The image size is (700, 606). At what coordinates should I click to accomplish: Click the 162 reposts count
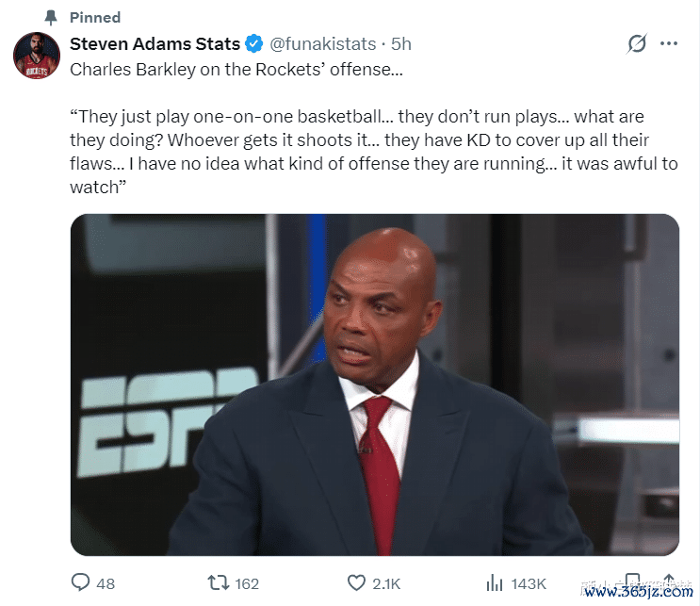(247, 584)
